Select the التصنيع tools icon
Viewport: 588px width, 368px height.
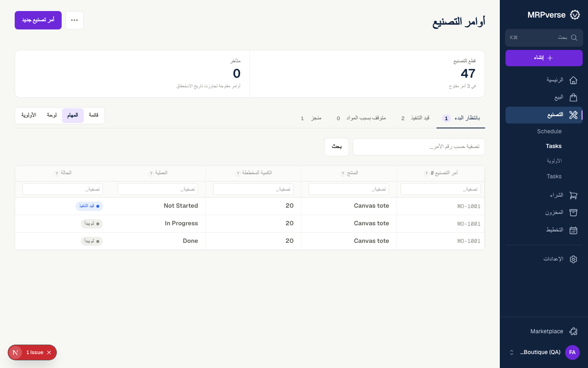pos(573,115)
